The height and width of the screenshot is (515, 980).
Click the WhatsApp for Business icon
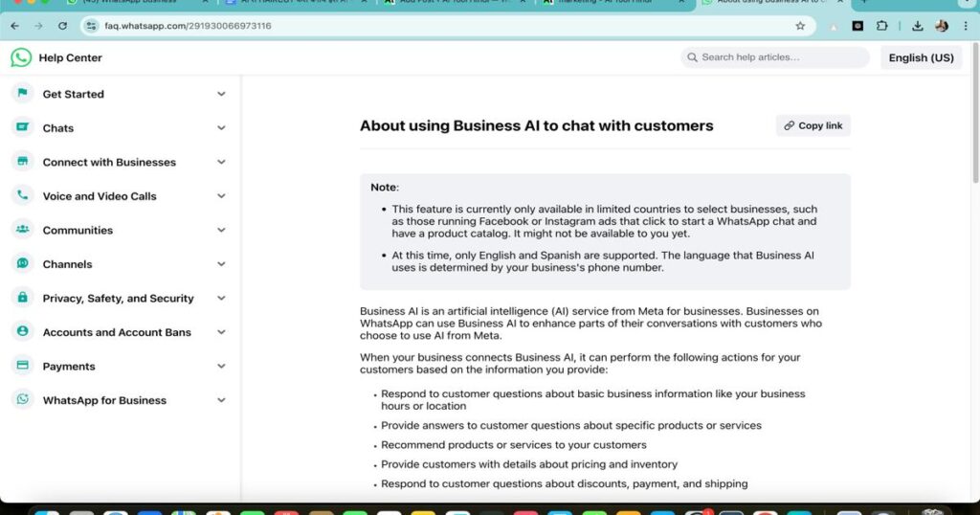pos(23,399)
